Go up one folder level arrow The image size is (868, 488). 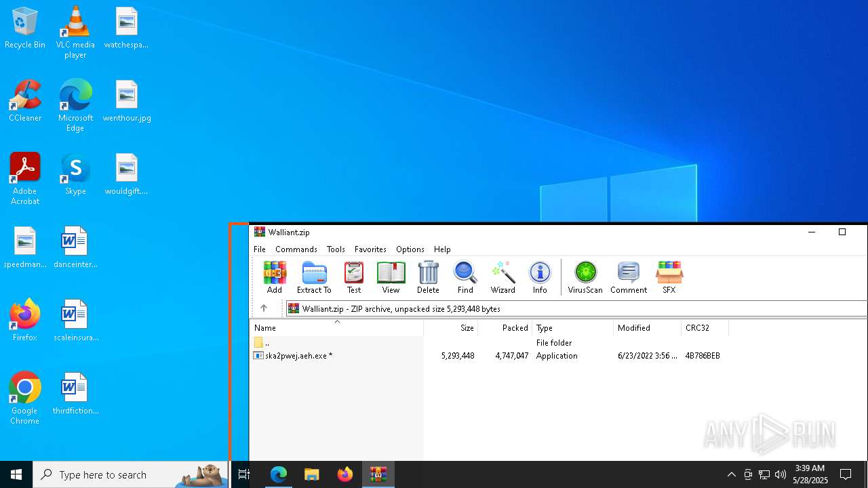pos(264,308)
